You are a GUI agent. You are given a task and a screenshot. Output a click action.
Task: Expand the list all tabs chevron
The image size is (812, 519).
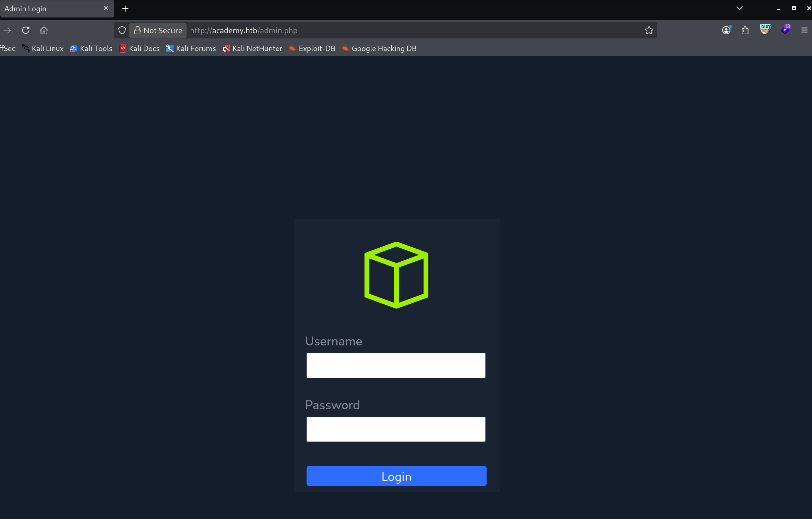[740, 8]
